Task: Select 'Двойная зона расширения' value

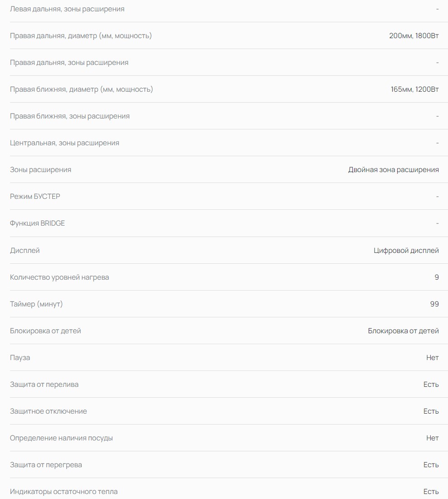Action: (393, 169)
